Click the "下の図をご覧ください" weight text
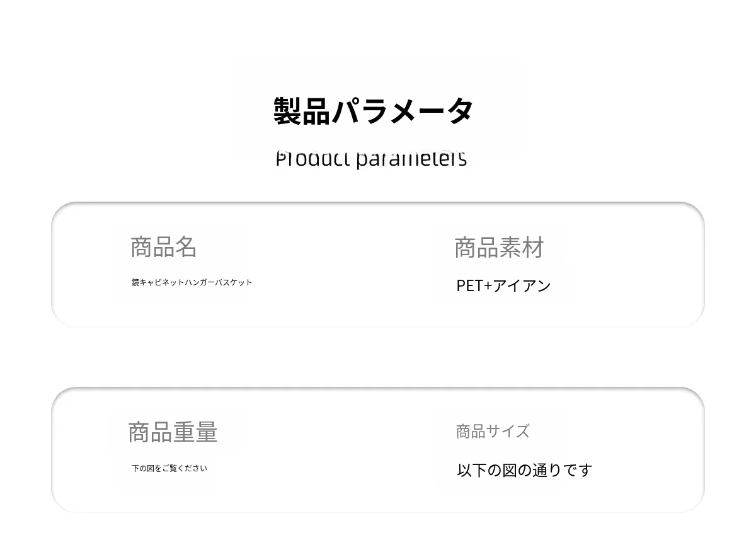The width and height of the screenshot is (756, 557). 169,468
